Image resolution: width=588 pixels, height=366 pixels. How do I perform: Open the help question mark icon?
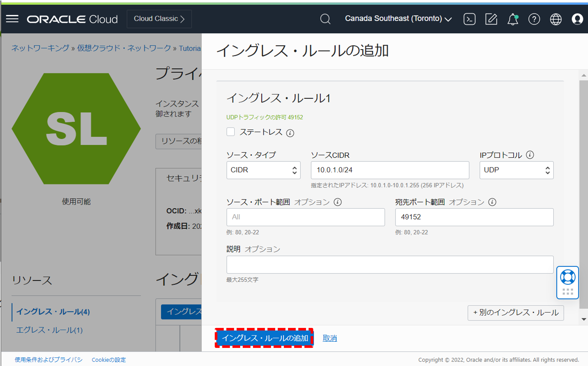pos(534,19)
